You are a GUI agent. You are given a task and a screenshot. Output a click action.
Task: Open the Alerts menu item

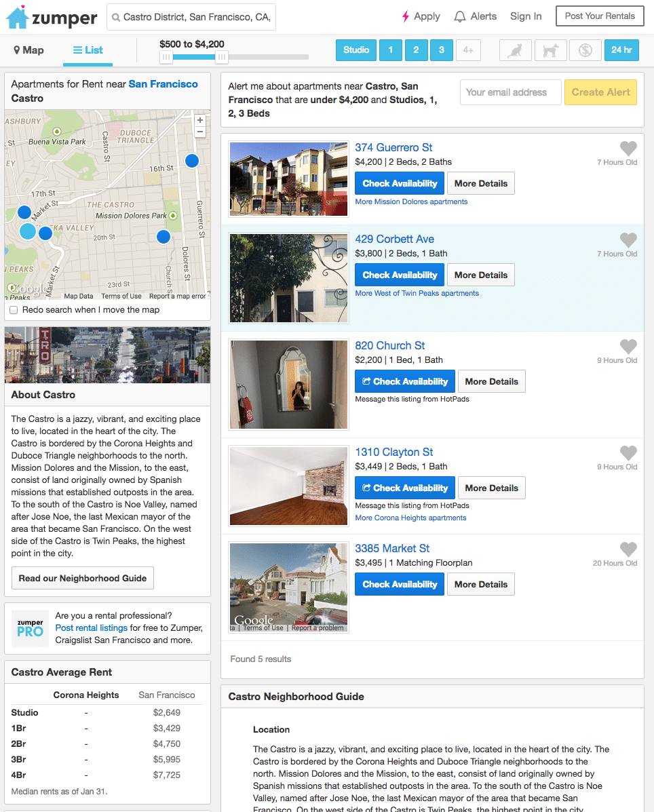click(x=476, y=16)
